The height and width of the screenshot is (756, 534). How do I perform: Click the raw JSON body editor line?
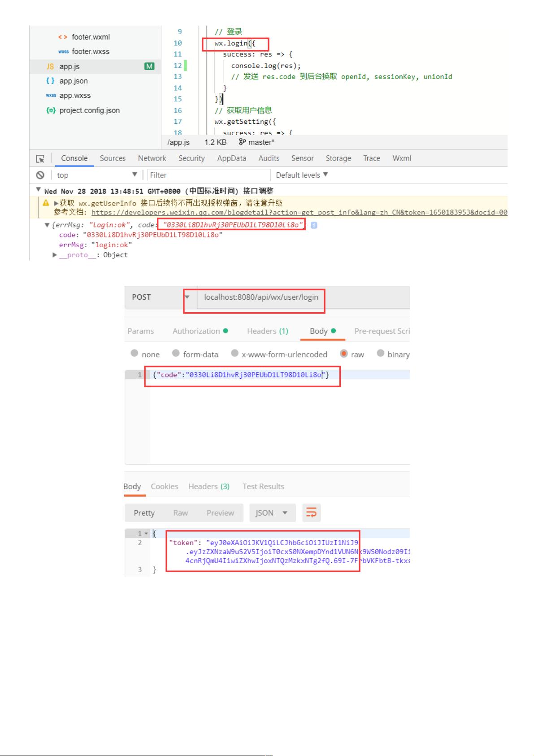click(x=280, y=375)
